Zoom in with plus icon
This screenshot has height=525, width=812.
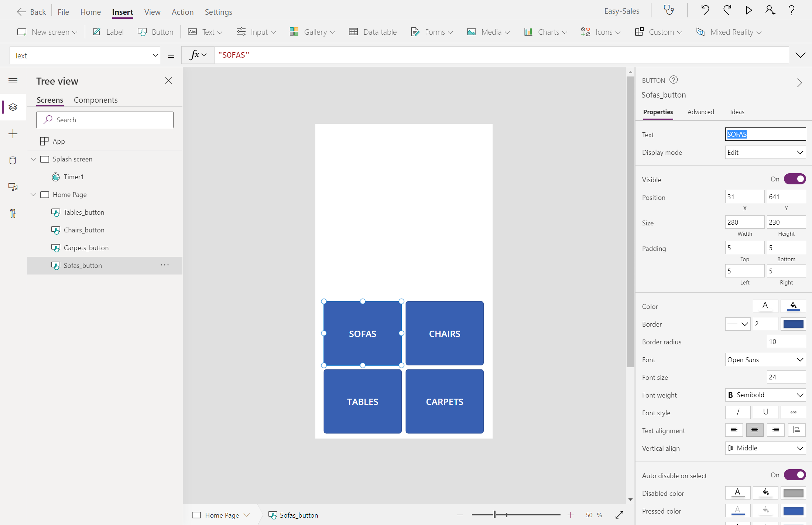[x=571, y=515]
